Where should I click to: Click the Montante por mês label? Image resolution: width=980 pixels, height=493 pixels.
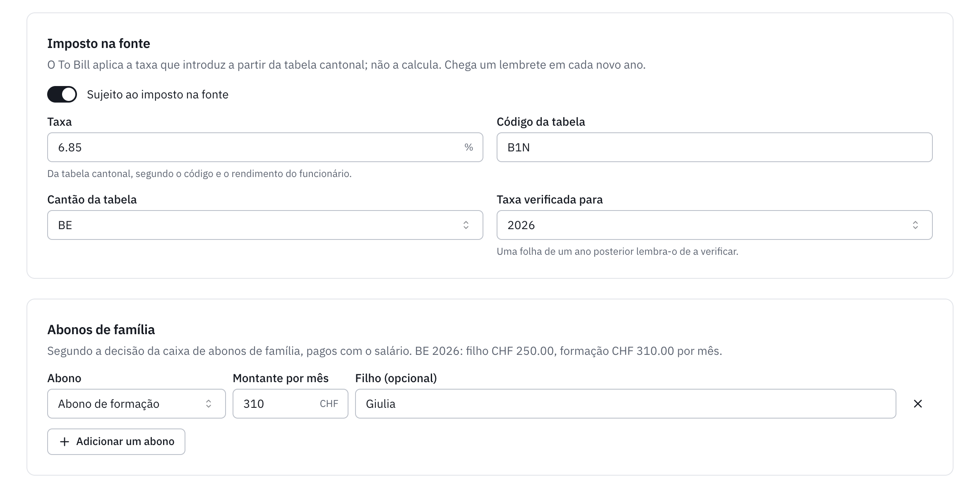(281, 378)
